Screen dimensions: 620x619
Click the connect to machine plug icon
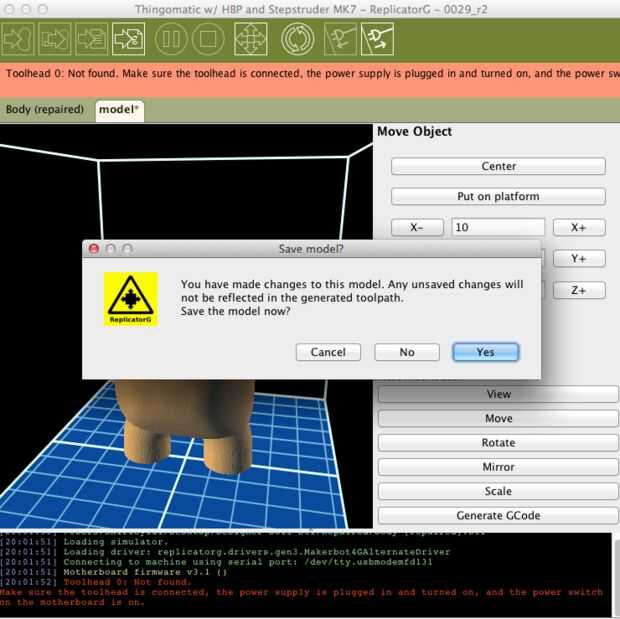340,39
